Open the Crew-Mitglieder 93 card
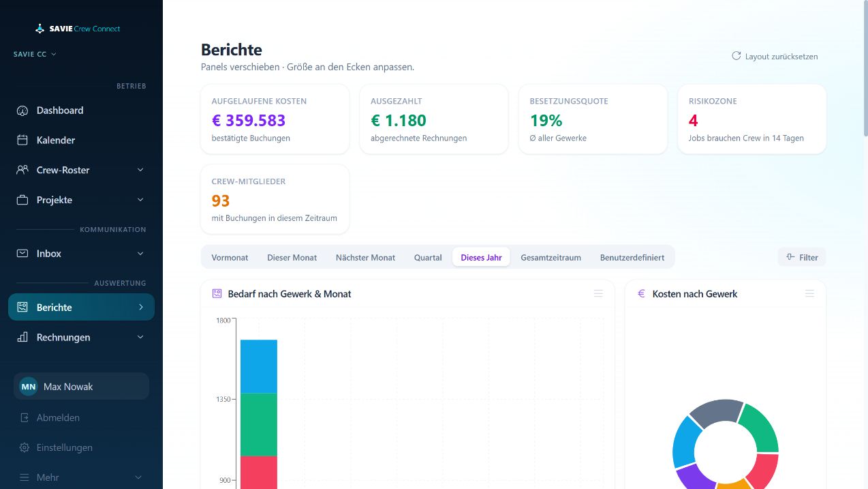868x489 pixels. [275, 200]
